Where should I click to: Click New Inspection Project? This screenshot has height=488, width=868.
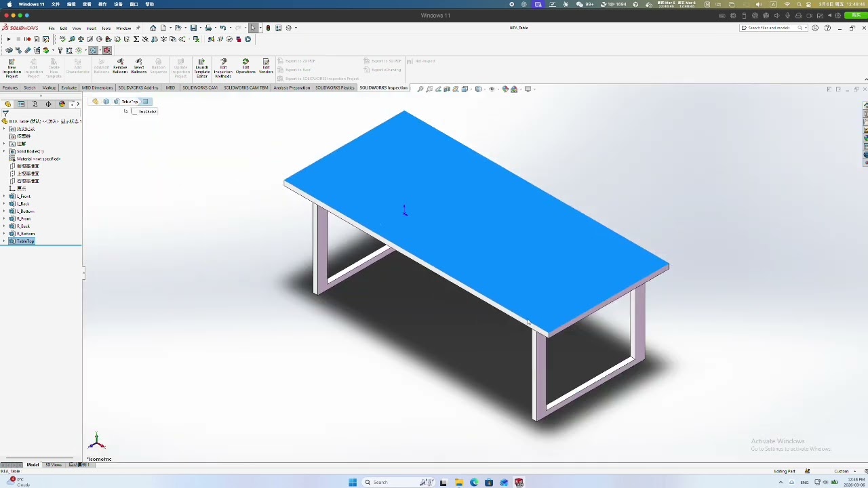click(12, 68)
